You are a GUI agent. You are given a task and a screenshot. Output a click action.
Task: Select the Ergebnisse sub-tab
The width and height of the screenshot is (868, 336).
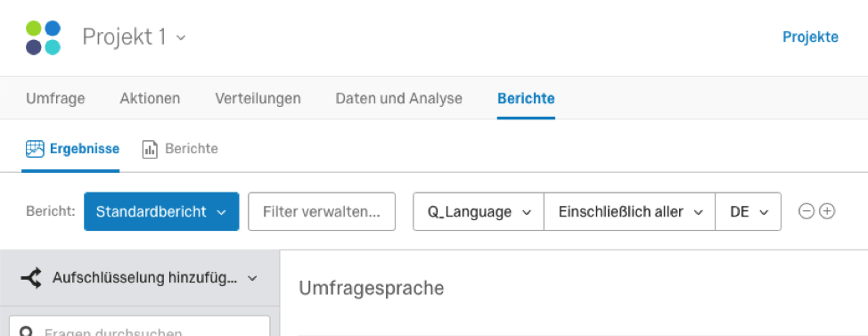point(72,149)
